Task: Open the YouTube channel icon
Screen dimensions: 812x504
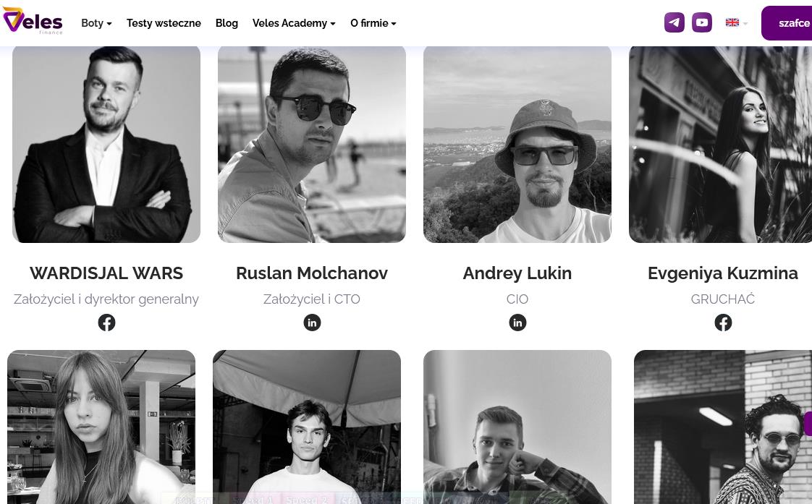Action: tap(702, 22)
